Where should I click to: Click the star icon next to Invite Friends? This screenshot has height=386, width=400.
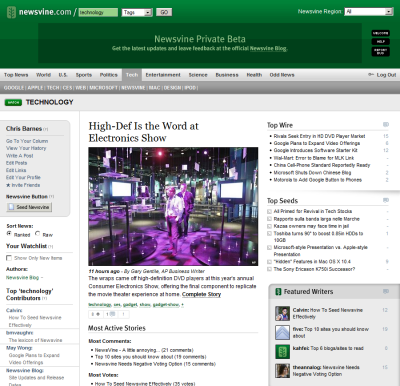click(8, 185)
